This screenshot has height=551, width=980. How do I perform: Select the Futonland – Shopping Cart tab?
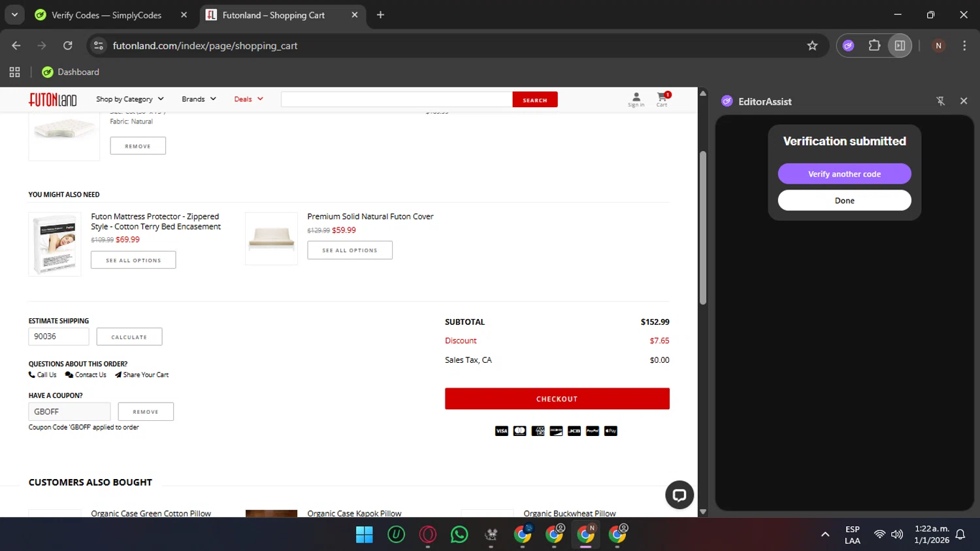273,15
